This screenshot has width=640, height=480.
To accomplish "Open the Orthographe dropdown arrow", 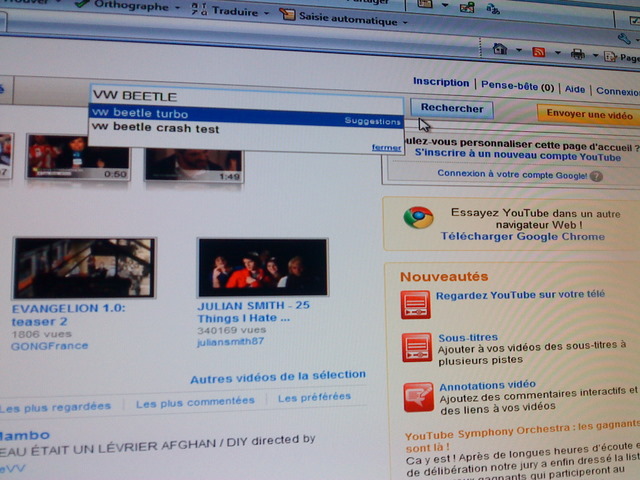I will click(x=178, y=7).
